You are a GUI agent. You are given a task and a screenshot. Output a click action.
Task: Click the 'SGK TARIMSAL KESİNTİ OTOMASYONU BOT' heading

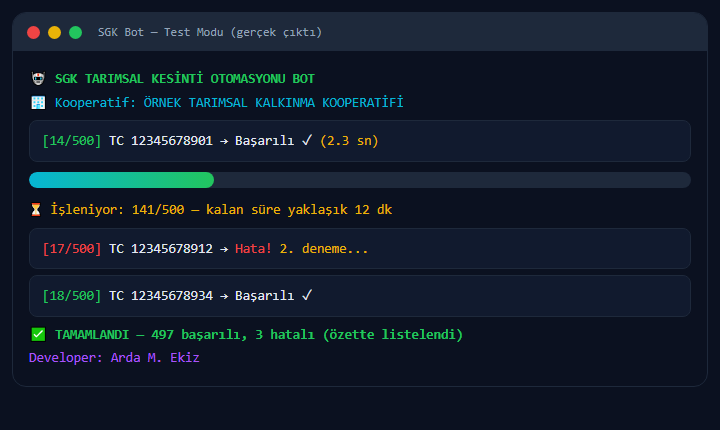pos(185,79)
